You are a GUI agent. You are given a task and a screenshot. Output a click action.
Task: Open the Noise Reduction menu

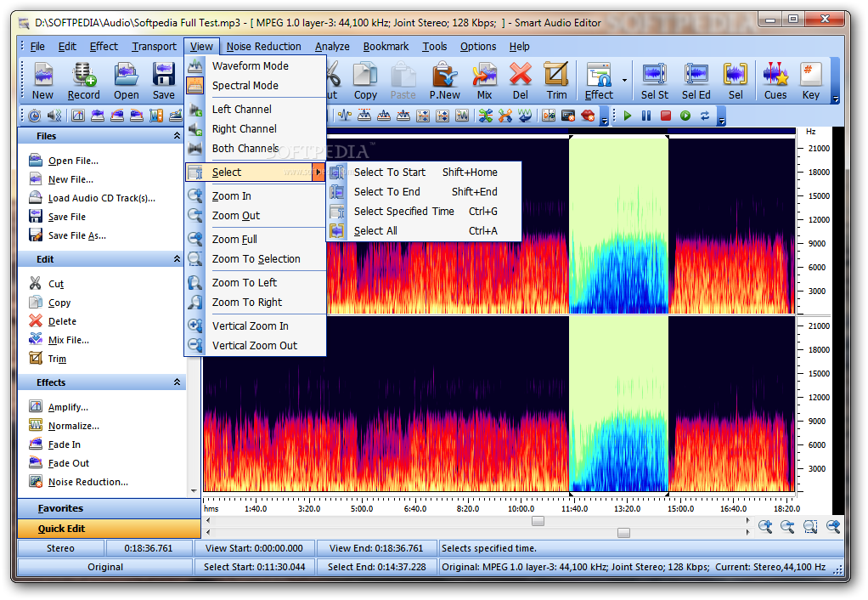[263, 47]
